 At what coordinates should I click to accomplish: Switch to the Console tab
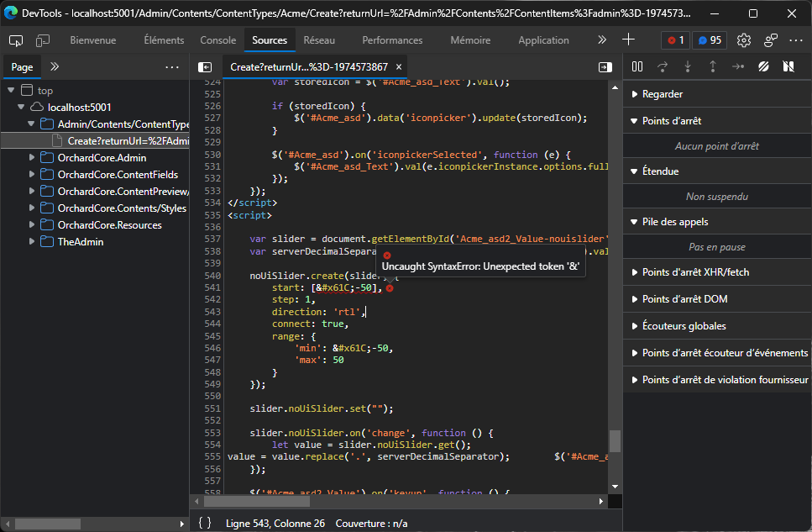[217, 40]
